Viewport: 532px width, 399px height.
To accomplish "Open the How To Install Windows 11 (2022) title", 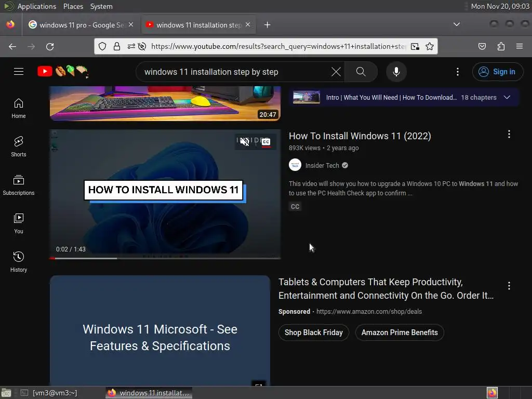I will point(360,136).
